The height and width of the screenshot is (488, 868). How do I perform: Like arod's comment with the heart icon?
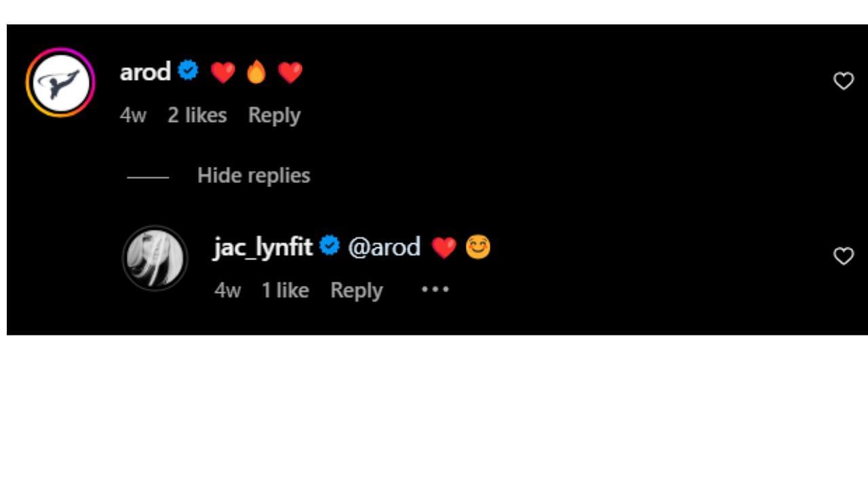(843, 81)
